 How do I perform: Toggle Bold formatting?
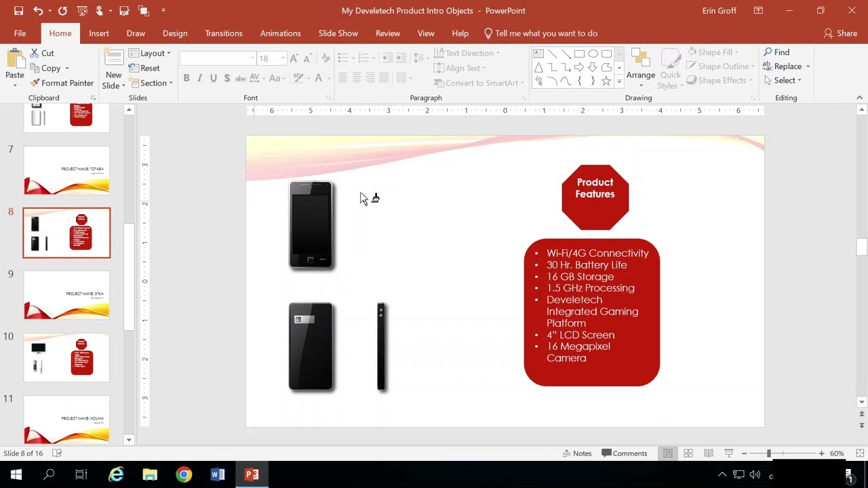186,79
